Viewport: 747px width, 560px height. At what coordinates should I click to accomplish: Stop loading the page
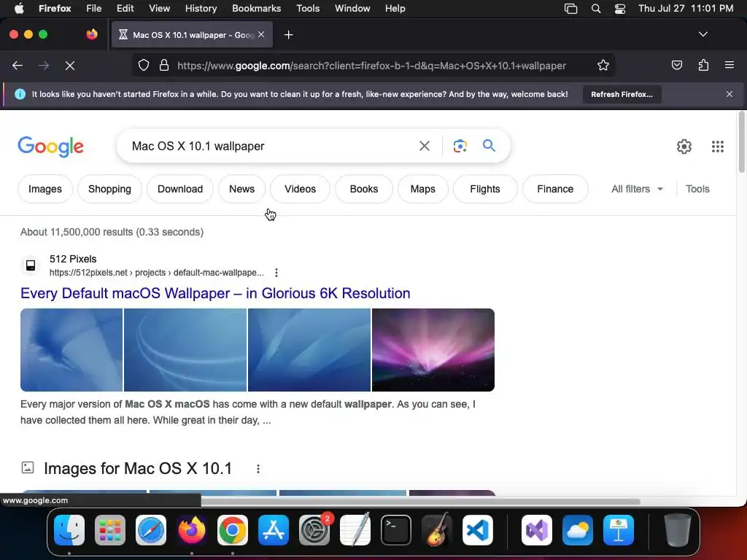[x=70, y=65]
